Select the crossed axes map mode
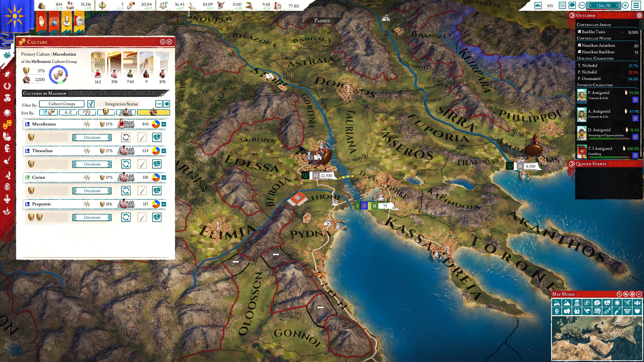Viewport: 644px width, 362px height. (x=627, y=311)
